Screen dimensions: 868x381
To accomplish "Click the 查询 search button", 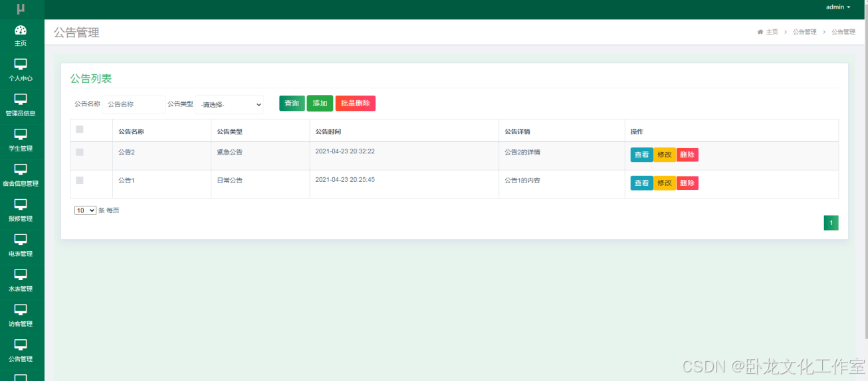I will tap(292, 104).
